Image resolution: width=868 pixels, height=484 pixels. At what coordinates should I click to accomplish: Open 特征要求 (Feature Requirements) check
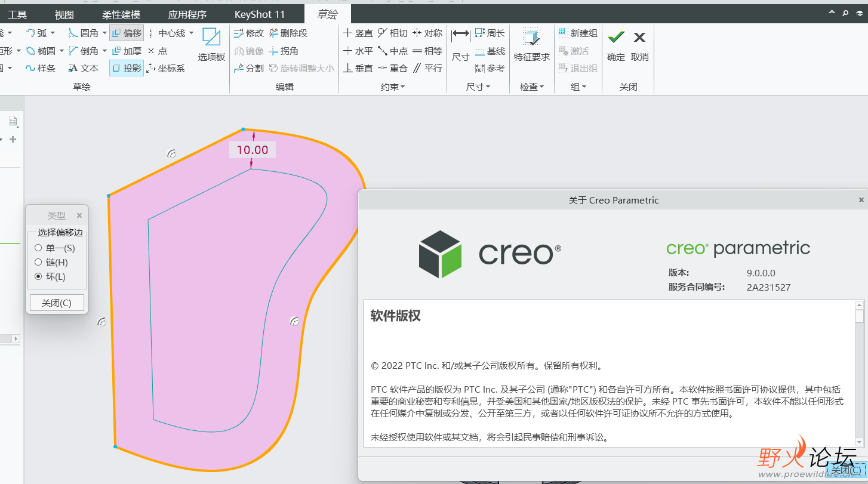click(x=532, y=45)
